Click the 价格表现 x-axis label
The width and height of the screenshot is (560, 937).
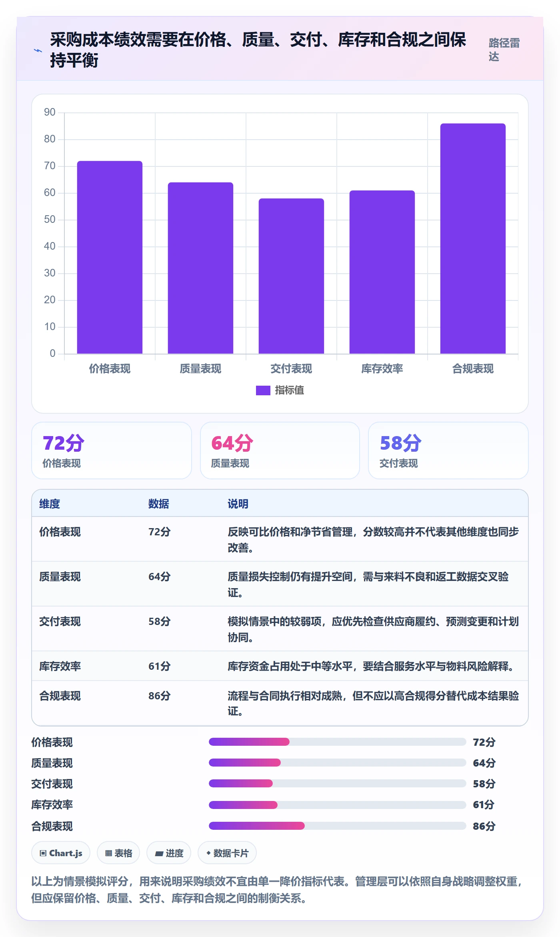tap(110, 368)
